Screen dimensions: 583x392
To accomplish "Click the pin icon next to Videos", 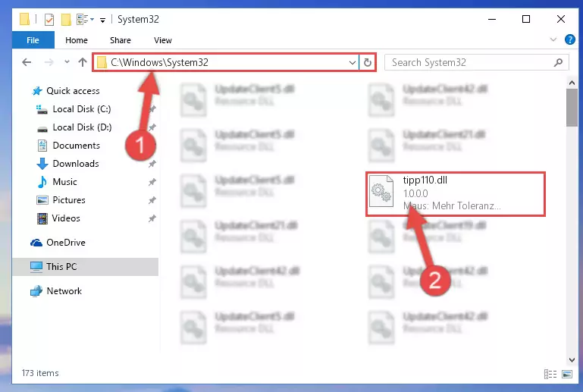I will tap(152, 218).
